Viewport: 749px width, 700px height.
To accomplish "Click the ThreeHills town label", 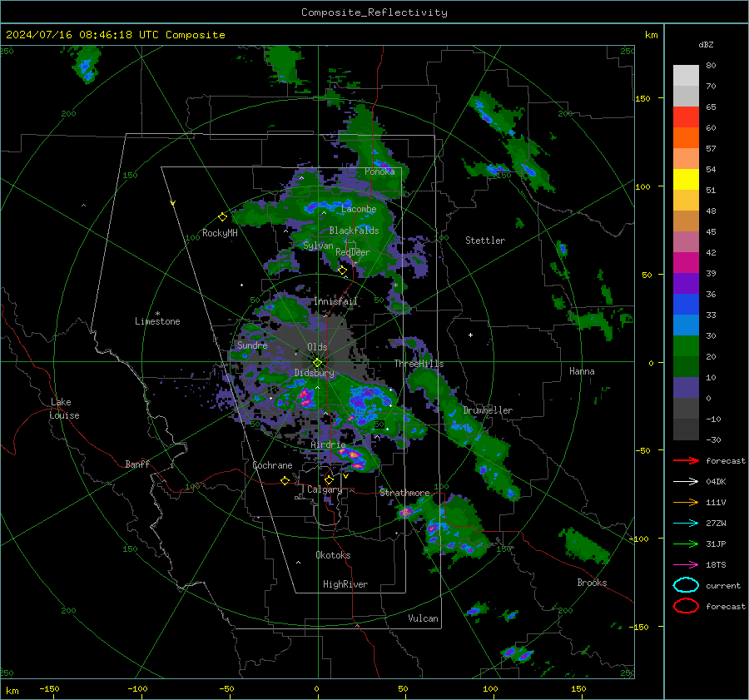I will coord(419,364).
